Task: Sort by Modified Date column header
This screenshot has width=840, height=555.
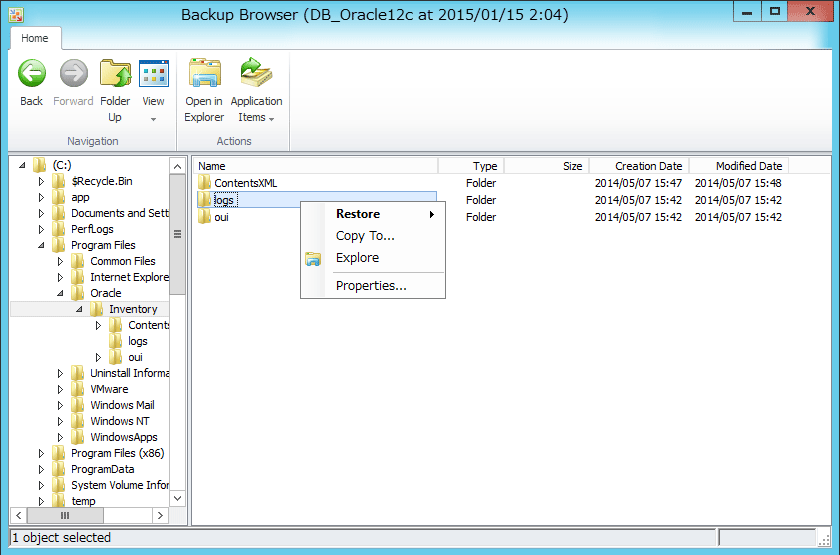Action: coord(739,166)
